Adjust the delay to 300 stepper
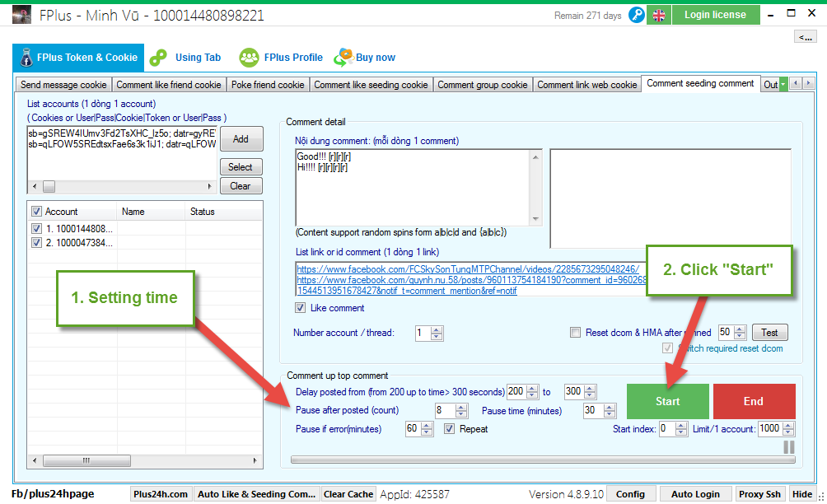This screenshot has height=504, width=827. [x=591, y=392]
